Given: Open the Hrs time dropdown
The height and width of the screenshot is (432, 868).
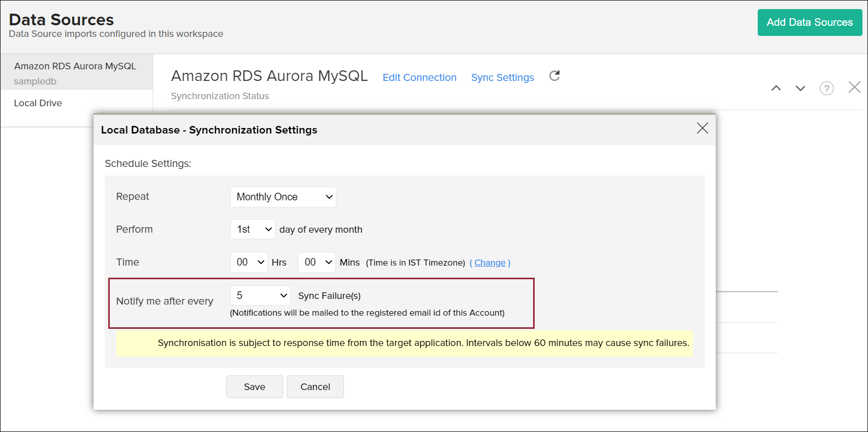Looking at the screenshot, I should pyautogui.click(x=249, y=262).
